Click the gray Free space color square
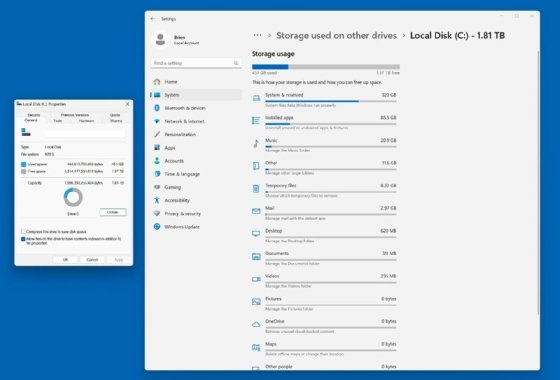This screenshot has width=560, height=380. click(x=24, y=171)
